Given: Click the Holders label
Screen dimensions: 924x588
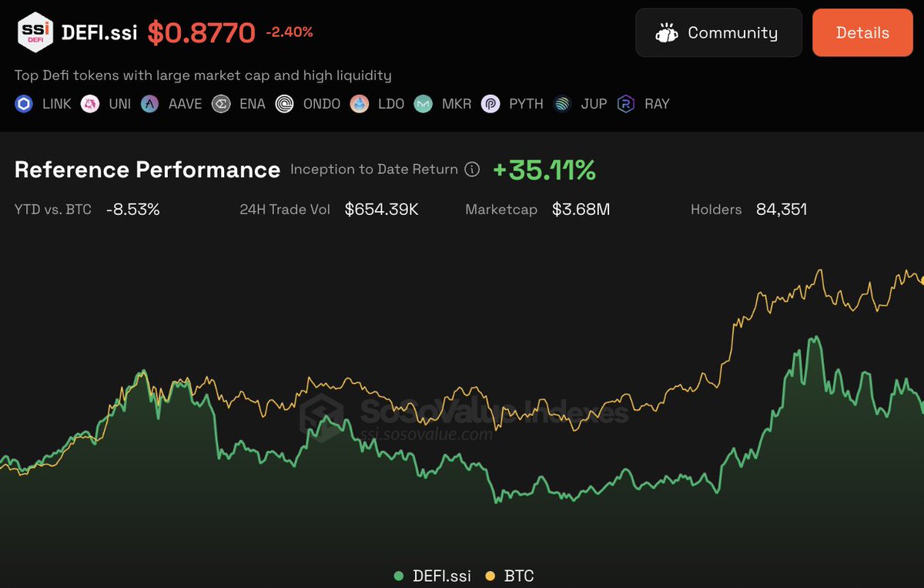Looking at the screenshot, I should (x=716, y=210).
